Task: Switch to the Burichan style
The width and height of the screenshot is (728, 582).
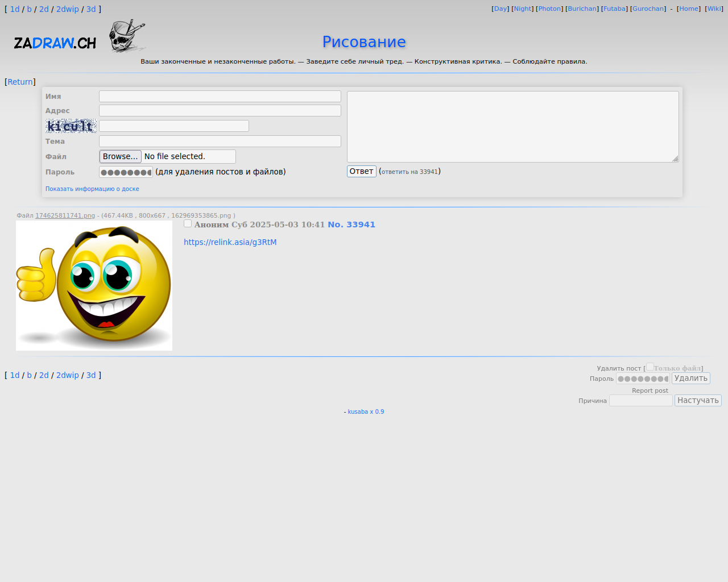Action: [x=582, y=9]
